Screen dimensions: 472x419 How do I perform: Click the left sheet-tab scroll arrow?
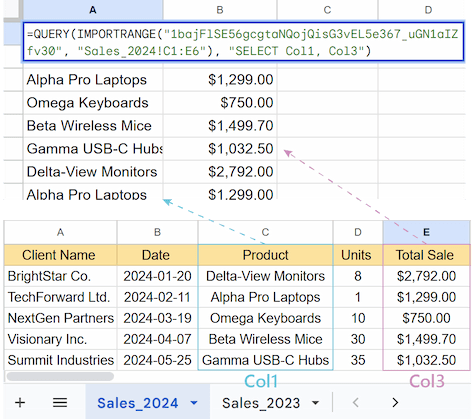pyautogui.click(x=356, y=403)
